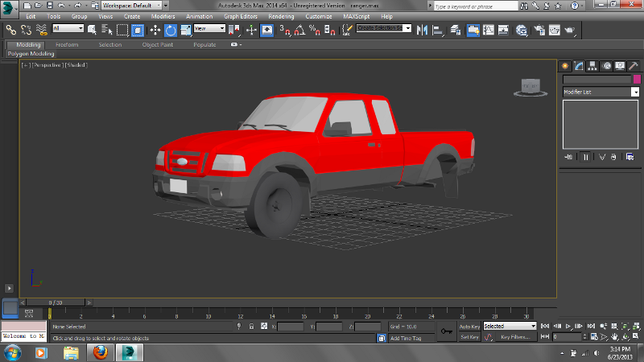Activate the Select and Rotate tool
This screenshot has height=362, width=644.
[x=171, y=30]
